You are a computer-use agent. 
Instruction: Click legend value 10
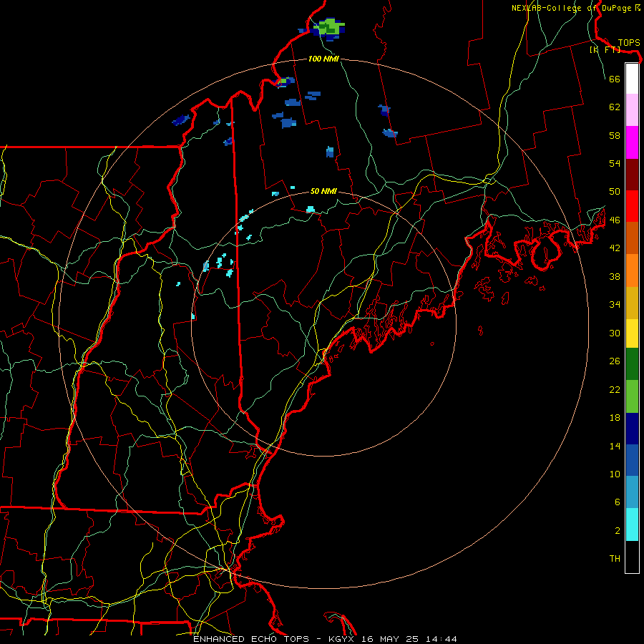(615, 474)
